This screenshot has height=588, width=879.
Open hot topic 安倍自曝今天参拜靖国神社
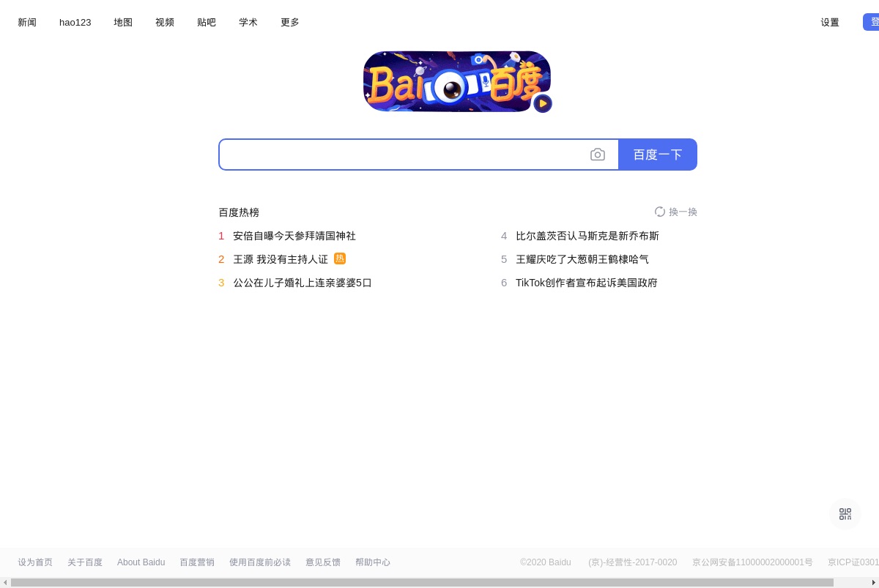pyautogui.click(x=294, y=236)
